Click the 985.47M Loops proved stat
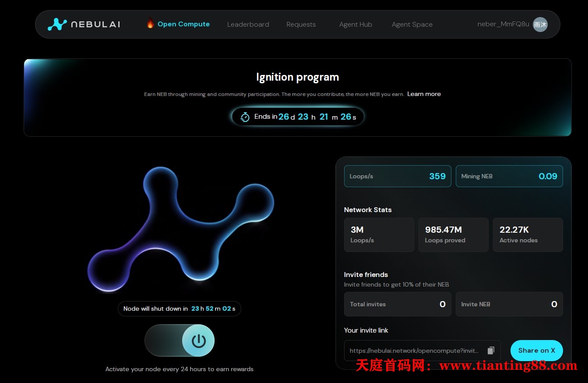Screen dimensions: 588x383 453,235
